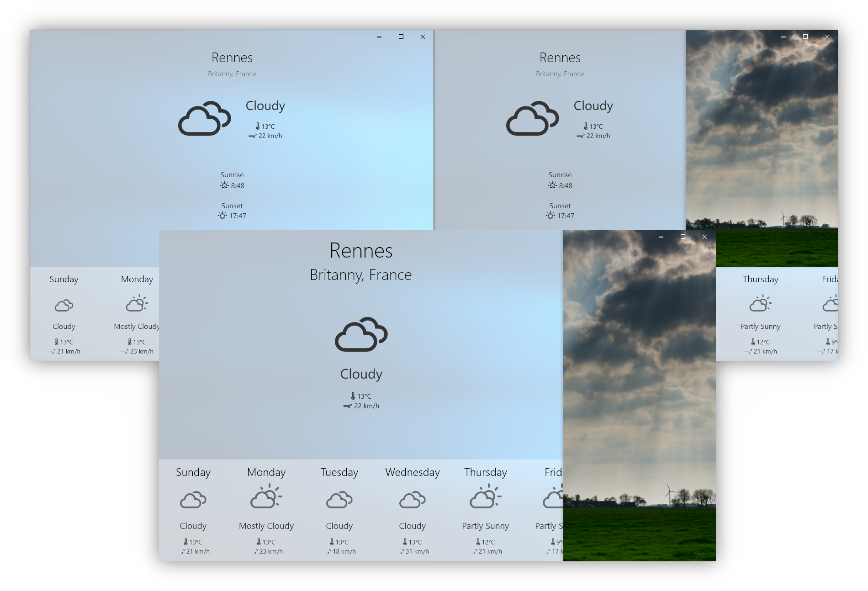Click the sunrise icon in the top-left window

tap(224, 185)
